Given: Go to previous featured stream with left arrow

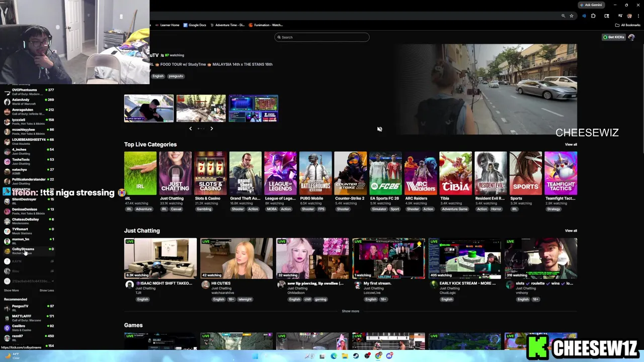Looking at the screenshot, I should 190,129.
